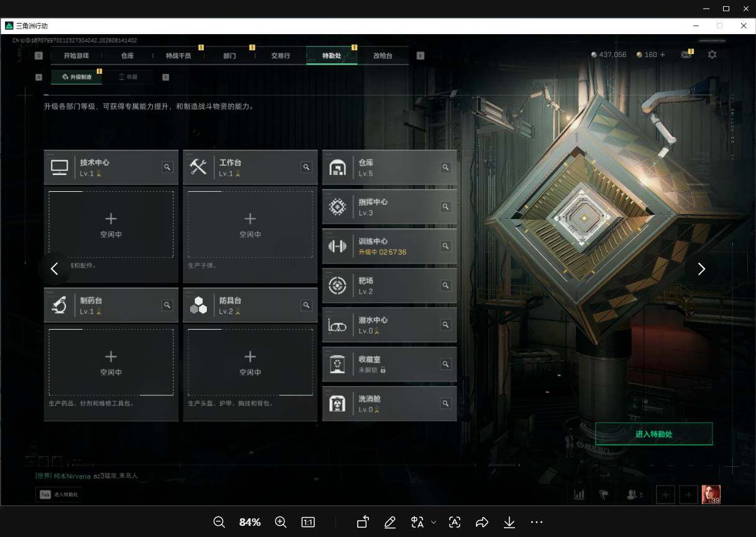This screenshot has height=537, width=756.
Task: Inspect 训练中心 with its magnifier button
Action: click(x=445, y=246)
